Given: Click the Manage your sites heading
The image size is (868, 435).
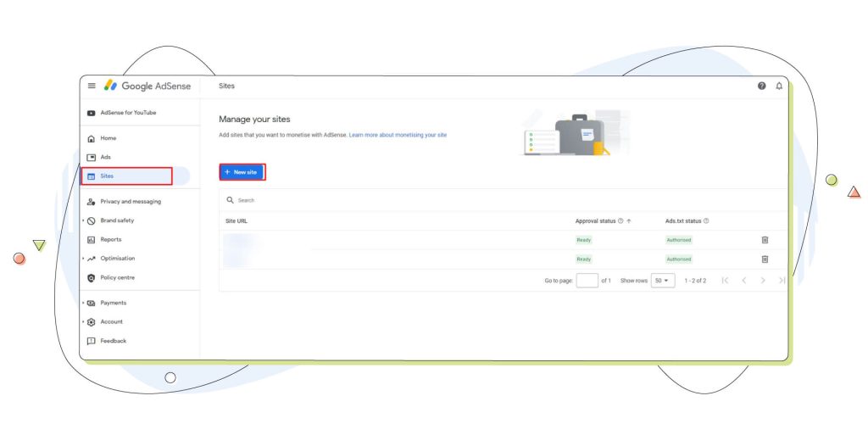Looking at the screenshot, I should tap(254, 119).
